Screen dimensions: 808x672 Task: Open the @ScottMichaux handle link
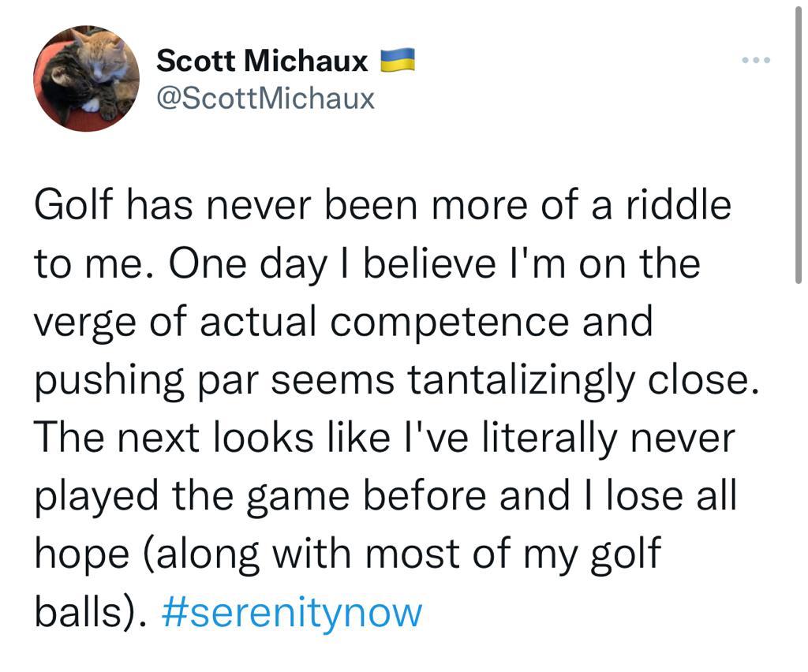click(265, 99)
